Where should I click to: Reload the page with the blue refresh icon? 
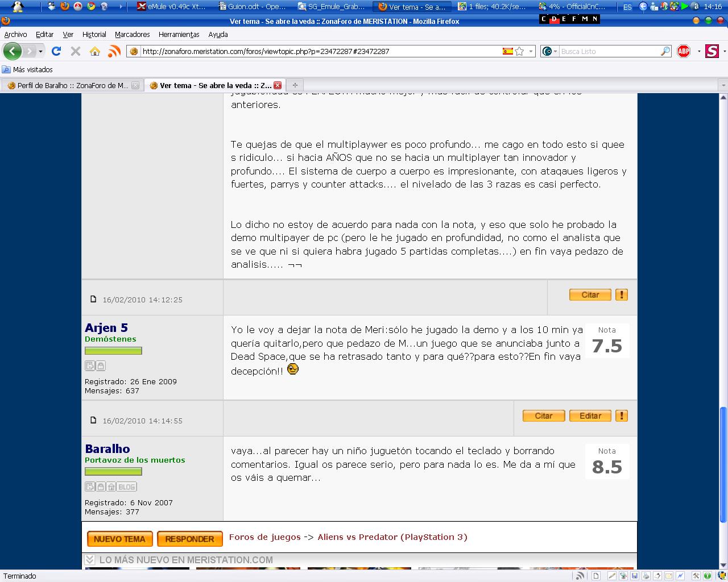[56, 51]
